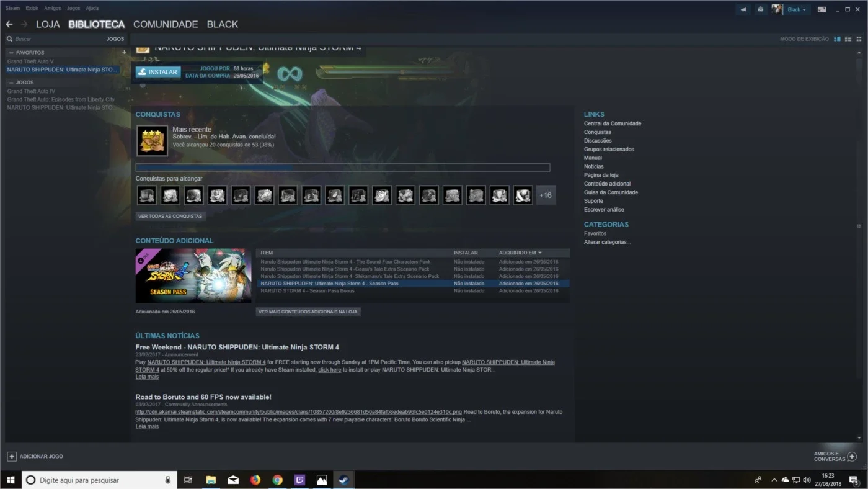Viewport: 868px width, 489px height.
Task: Select The Sound Four Characters Pack row
Action: click(x=413, y=262)
